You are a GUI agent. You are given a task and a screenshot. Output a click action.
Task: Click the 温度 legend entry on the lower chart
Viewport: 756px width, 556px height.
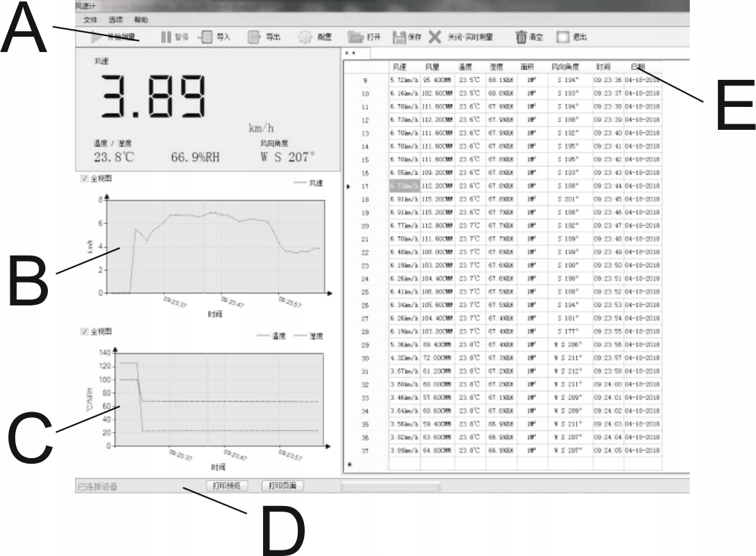(271, 336)
